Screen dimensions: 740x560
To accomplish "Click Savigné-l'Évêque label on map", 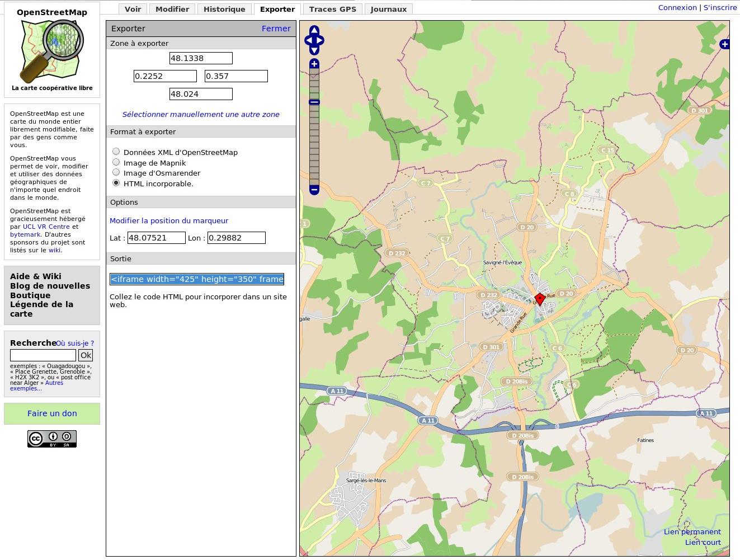I will 502,262.
